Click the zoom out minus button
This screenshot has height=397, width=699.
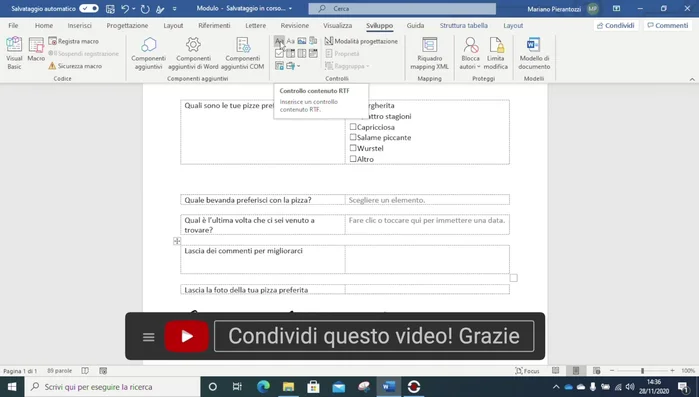point(612,371)
